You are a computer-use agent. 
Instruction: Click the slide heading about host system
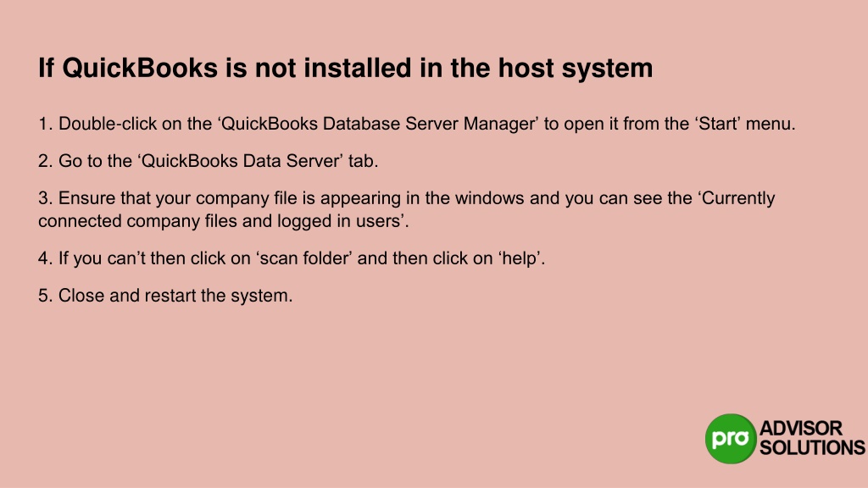click(346, 68)
